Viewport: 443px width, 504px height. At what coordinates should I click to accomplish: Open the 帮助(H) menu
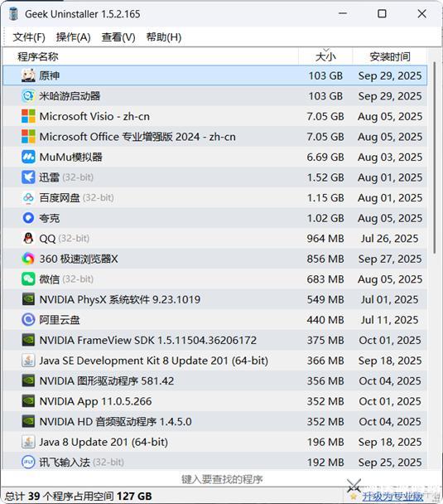(164, 37)
